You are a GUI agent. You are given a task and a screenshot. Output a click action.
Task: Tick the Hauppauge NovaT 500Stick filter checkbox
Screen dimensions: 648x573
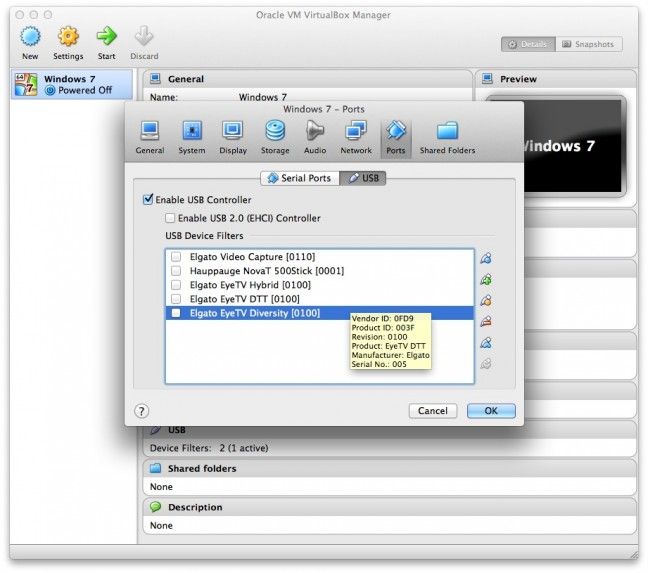point(176,271)
